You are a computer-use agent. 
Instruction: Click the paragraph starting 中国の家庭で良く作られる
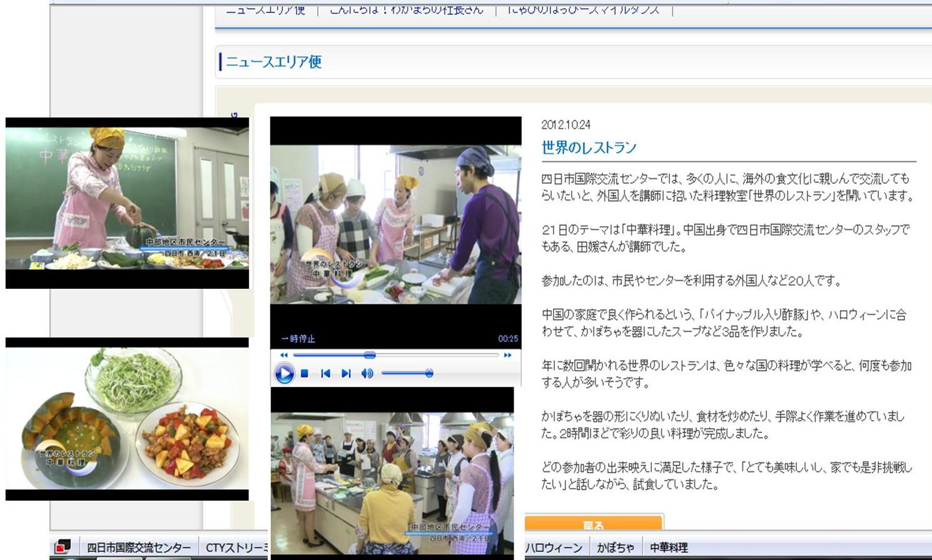tap(724, 323)
